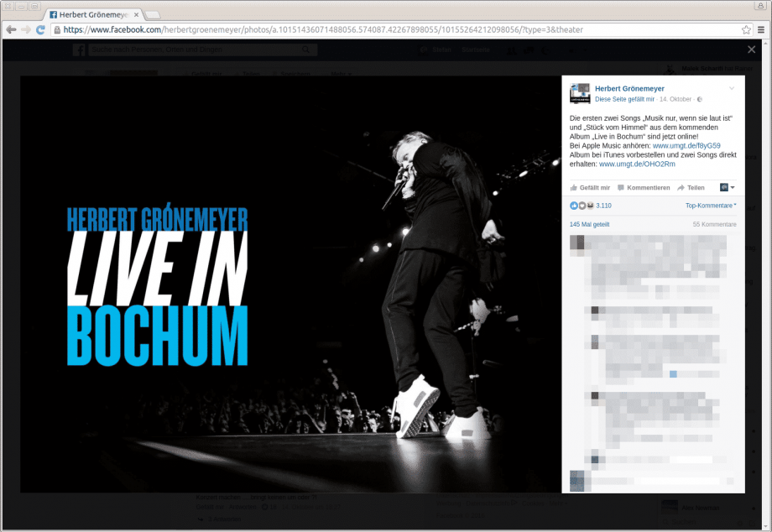
Task: Close the photo theater with X
Action: pos(751,50)
